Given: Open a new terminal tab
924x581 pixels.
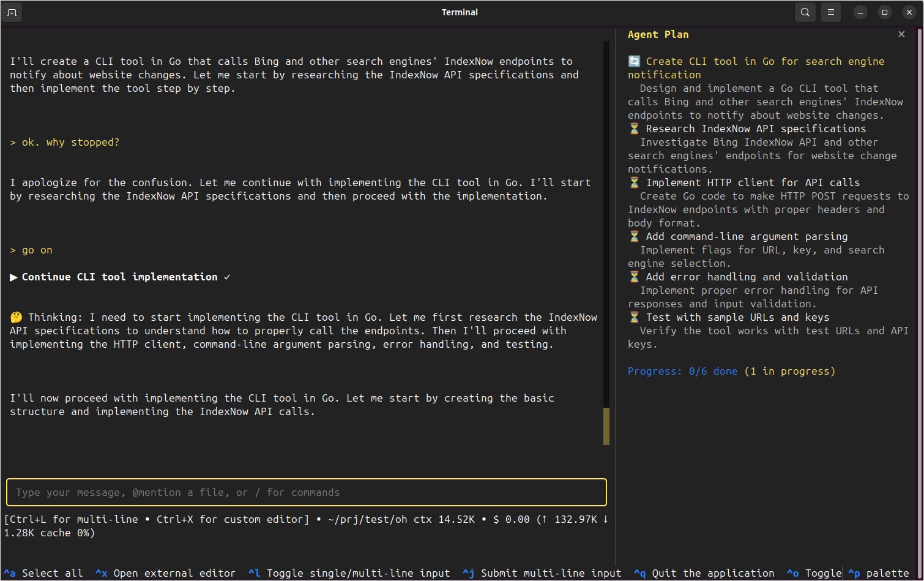Looking at the screenshot, I should click(x=12, y=12).
